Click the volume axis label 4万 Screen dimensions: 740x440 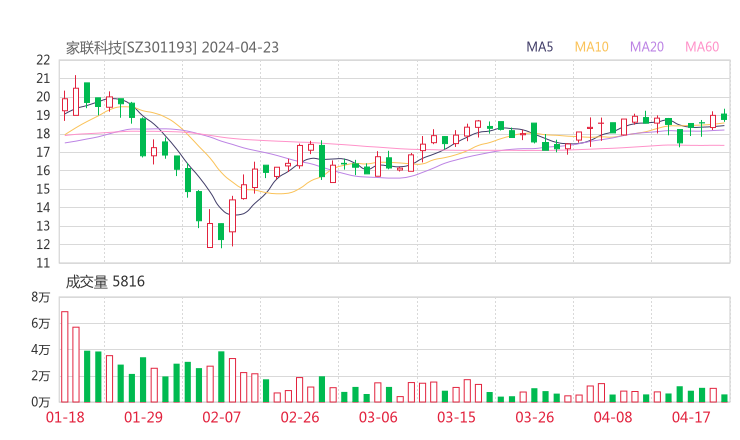(41, 350)
